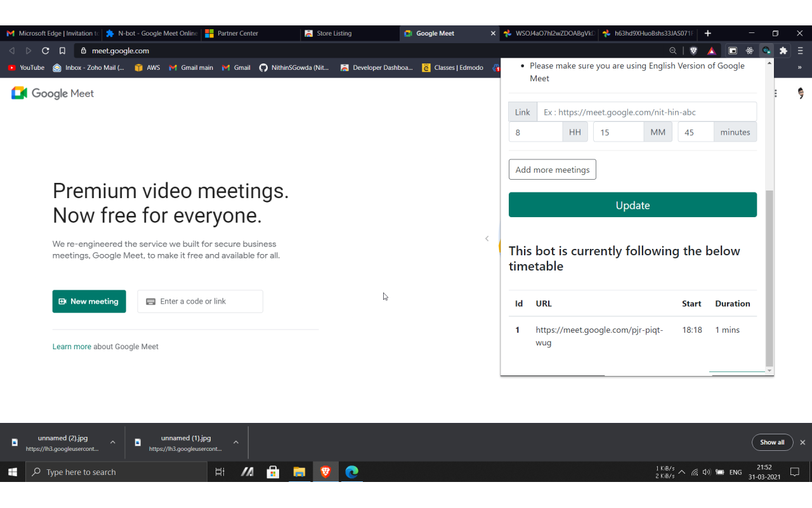
Task: Click the Brave browser taskbar icon
Action: tap(325, 472)
